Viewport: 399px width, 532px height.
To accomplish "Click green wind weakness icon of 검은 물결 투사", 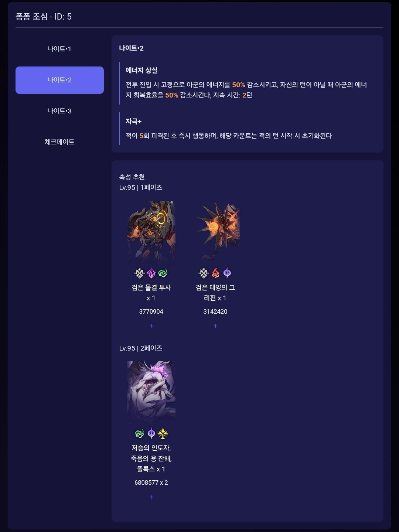I will coord(163,273).
